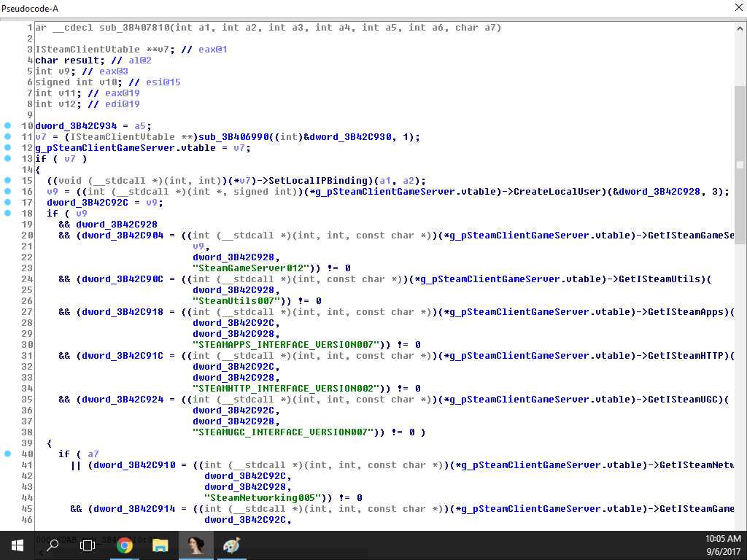Switch to IDA portrait icon in taskbar
Image resolution: width=747 pixels, height=560 pixels.
pos(196,545)
